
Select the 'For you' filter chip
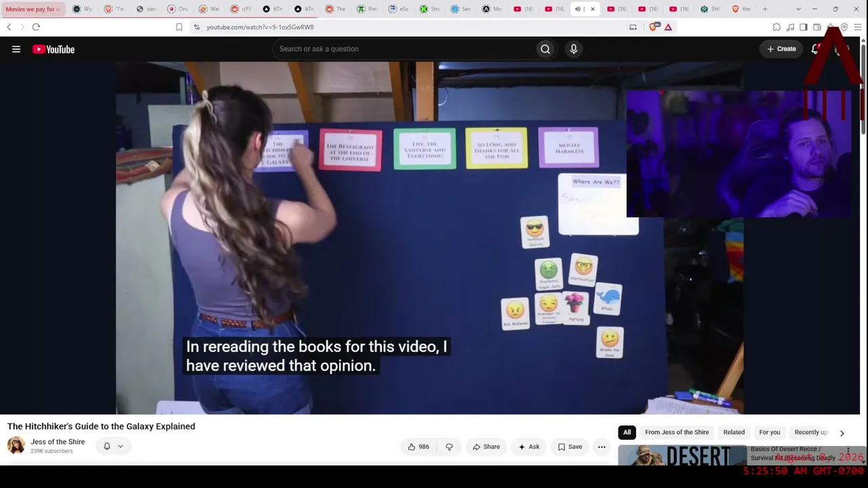[x=770, y=432]
